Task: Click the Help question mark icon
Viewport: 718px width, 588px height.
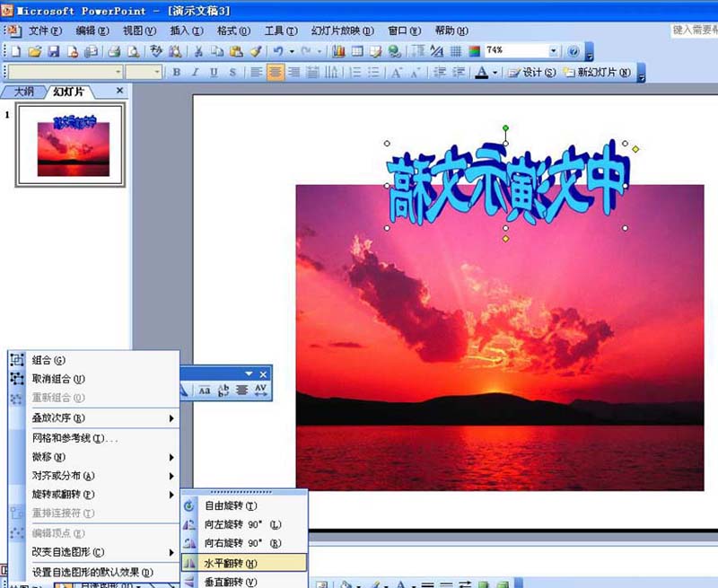Action: [x=573, y=51]
